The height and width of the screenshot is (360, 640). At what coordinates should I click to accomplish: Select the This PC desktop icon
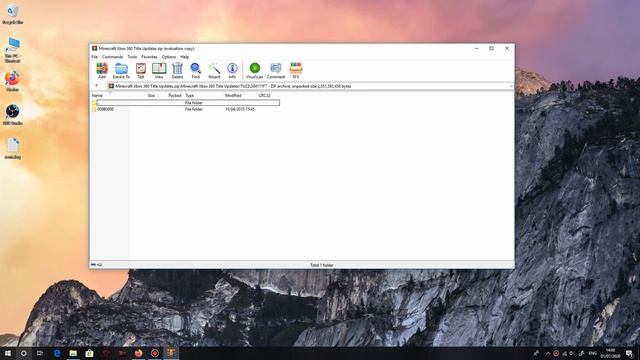tap(13, 50)
